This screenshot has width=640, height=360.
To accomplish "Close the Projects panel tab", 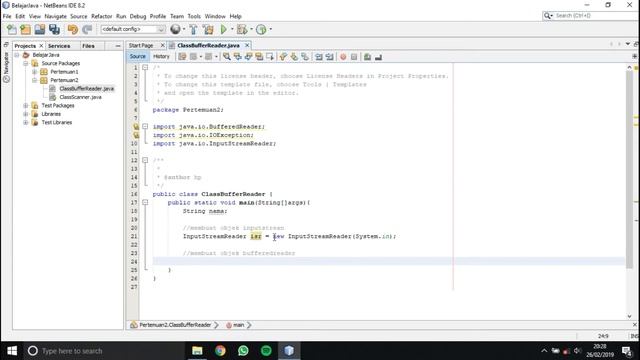I will point(41,46).
